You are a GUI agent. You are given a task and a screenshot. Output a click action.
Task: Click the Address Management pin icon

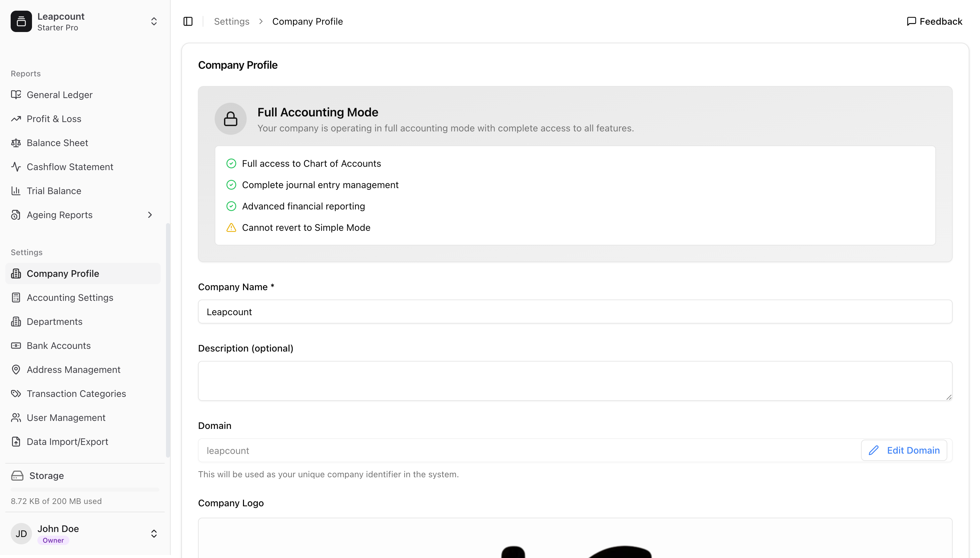tap(16, 370)
